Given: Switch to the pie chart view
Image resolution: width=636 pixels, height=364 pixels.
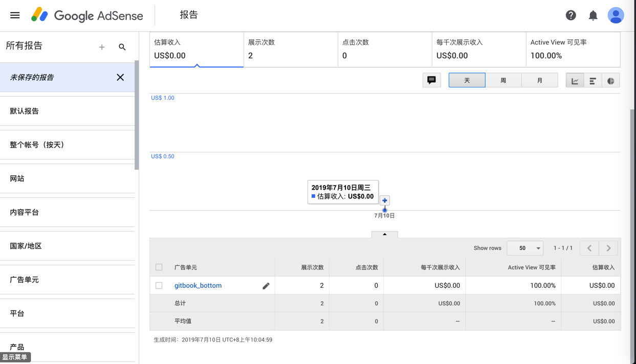Looking at the screenshot, I should (610, 81).
